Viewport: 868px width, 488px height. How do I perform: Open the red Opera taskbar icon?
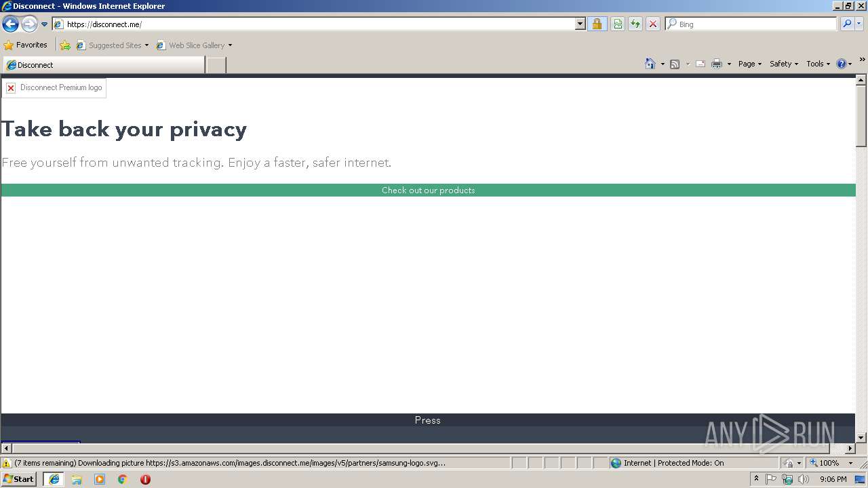click(145, 479)
